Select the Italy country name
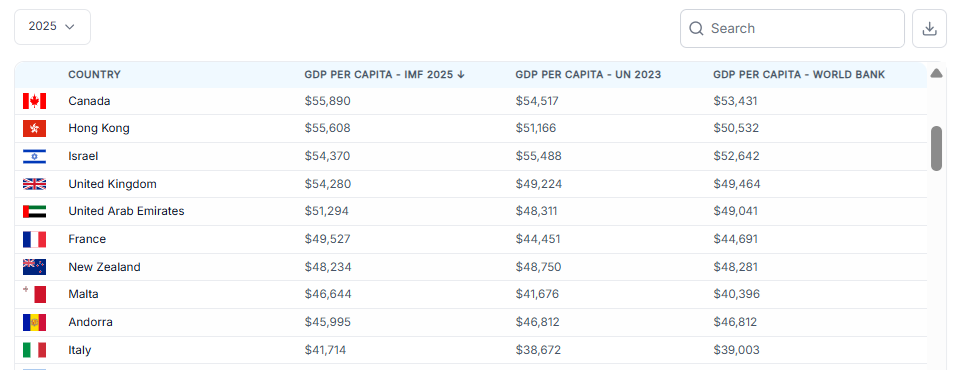 tap(79, 350)
